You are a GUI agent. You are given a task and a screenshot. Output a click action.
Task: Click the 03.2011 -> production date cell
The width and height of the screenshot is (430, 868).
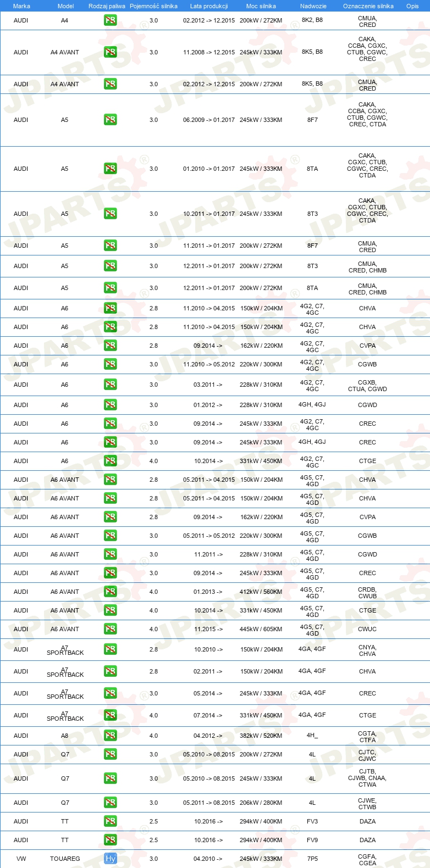(x=208, y=385)
